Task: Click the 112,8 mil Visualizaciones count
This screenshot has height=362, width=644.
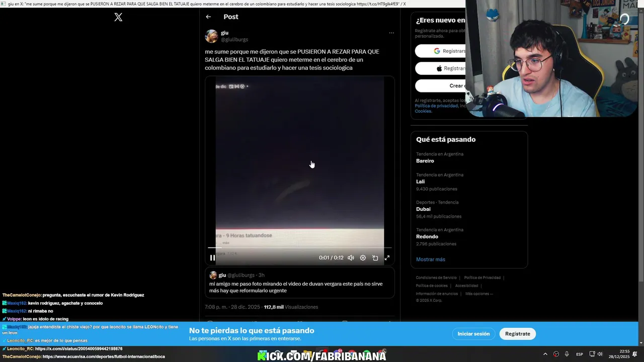Action: (291, 307)
